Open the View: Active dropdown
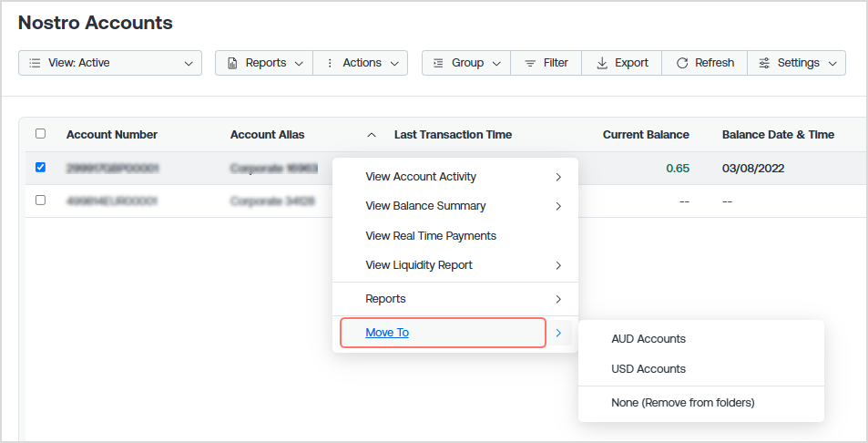The height and width of the screenshot is (443, 868). point(110,63)
